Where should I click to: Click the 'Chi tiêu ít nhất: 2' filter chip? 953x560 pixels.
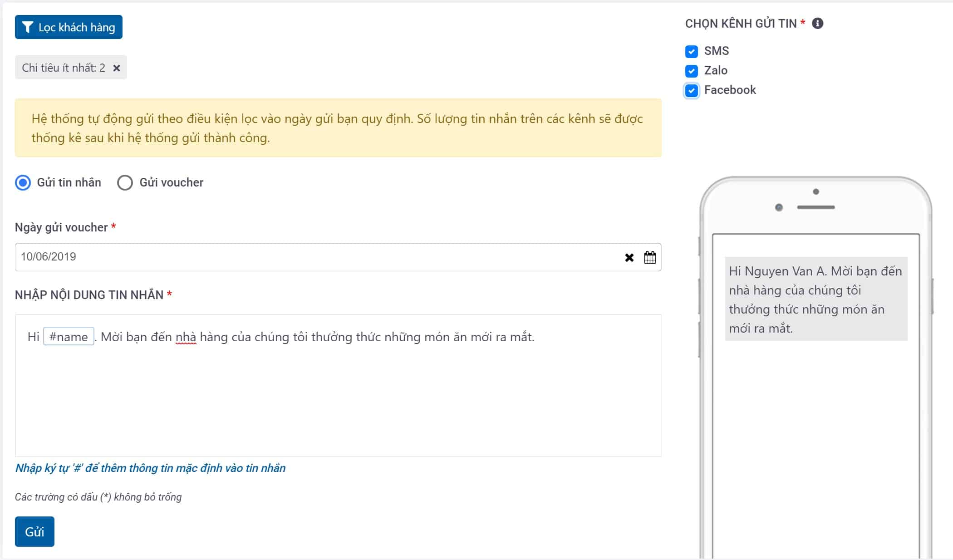tap(64, 68)
